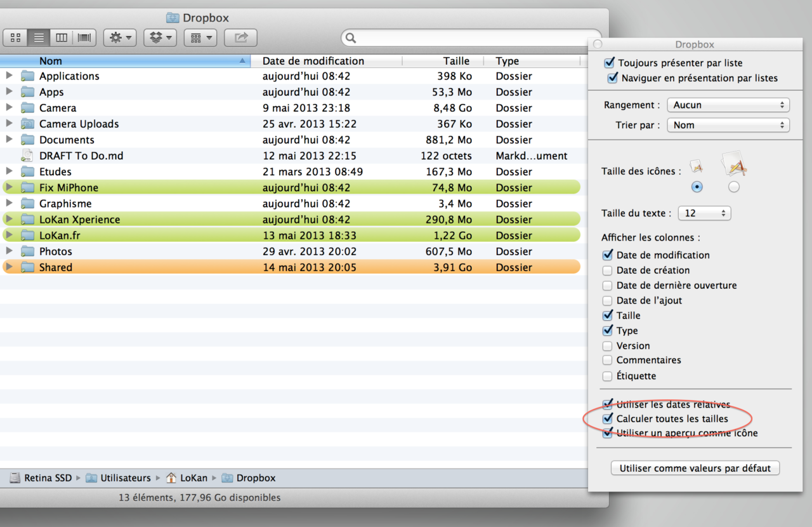Click the Finder search field
Image resolution: width=812 pixels, height=527 pixels.
[x=469, y=38]
